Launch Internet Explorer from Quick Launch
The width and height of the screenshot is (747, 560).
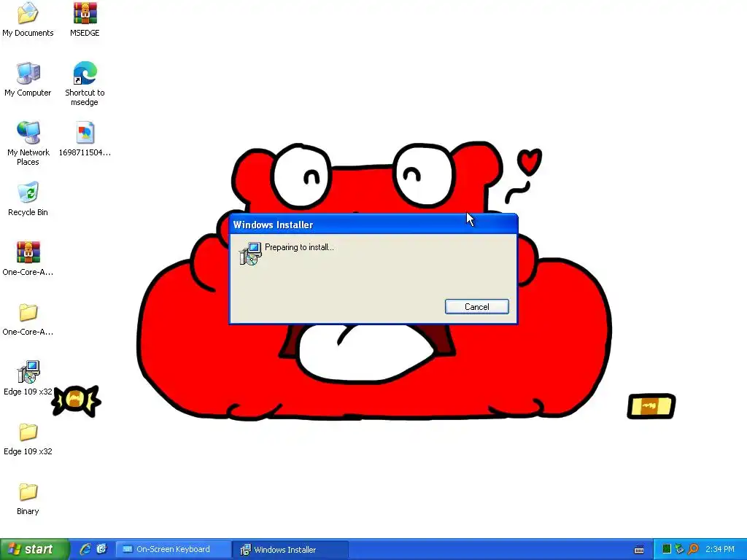[85, 549]
